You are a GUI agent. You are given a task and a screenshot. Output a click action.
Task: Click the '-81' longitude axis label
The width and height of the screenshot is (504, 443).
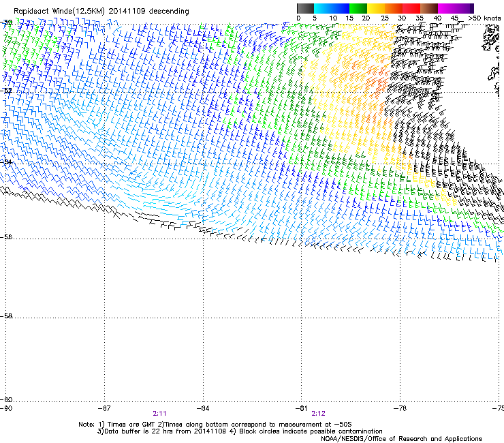point(301,408)
